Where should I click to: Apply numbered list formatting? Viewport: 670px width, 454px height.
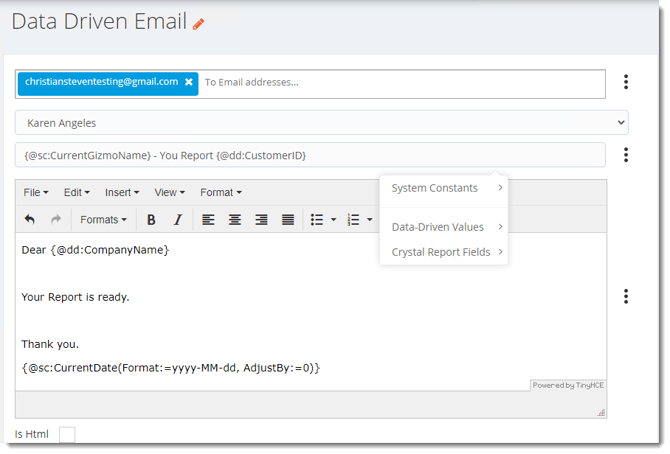pos(353,220)
